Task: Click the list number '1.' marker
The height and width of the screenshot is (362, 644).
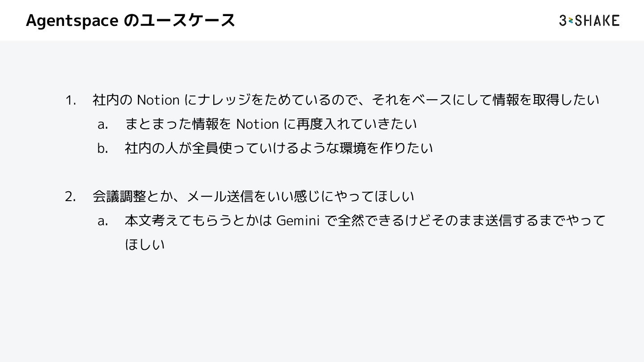Action: [x=72, y=100]
